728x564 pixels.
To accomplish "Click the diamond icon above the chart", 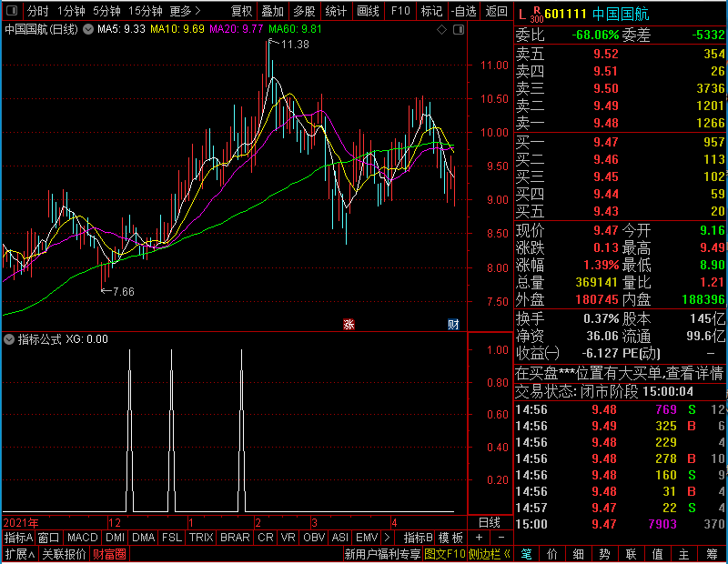I will click(x=441, y=30).
